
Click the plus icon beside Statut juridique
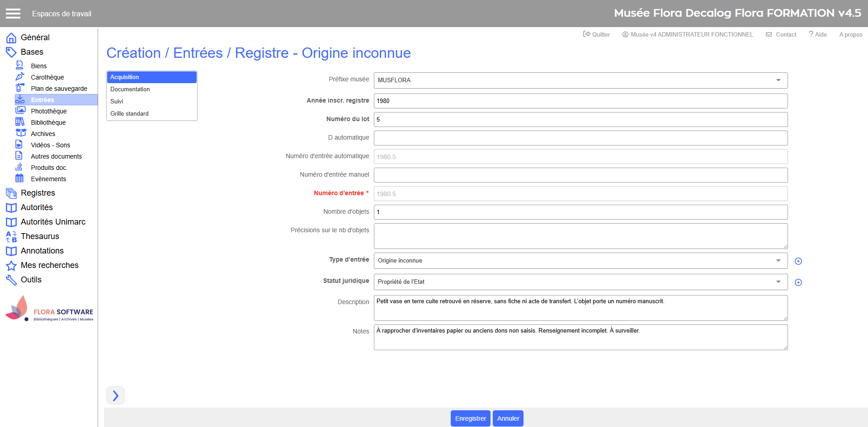[798, 282]
